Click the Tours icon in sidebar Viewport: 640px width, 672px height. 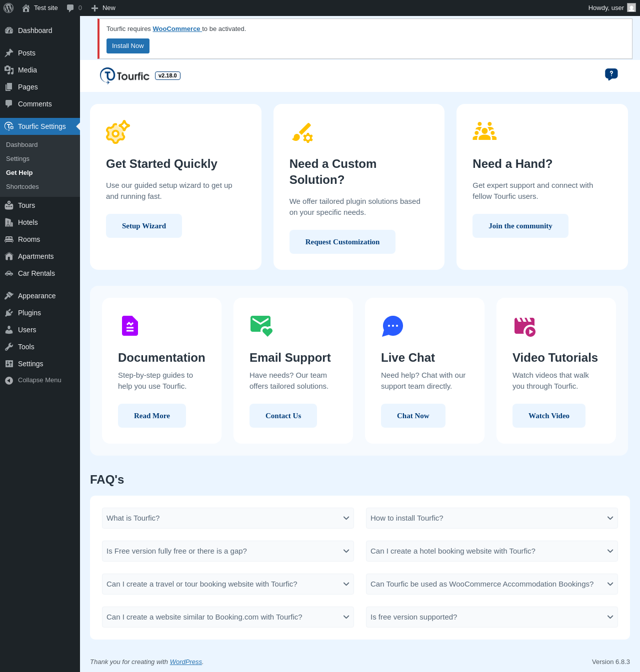pyautogui.click(x=9, y=205)
